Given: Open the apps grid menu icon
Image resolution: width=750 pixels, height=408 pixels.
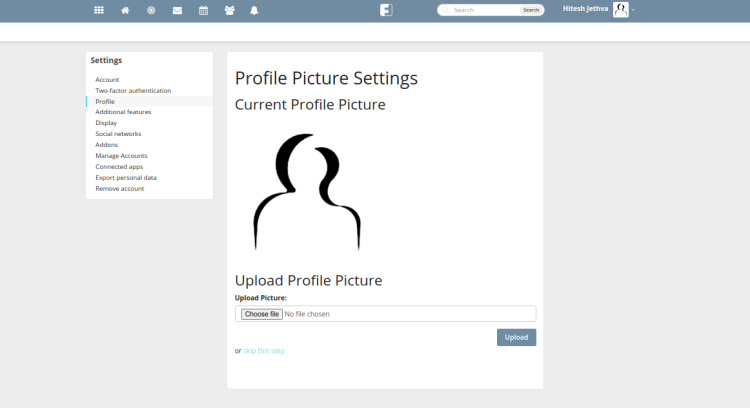Looking at the screenshot, I should click(x=99, y=10).
